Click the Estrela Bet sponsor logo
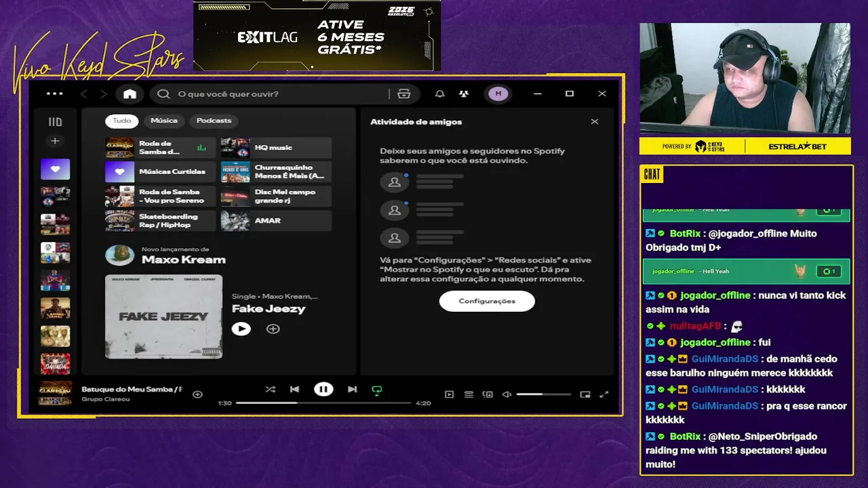This screenshot has width=868, height=488. [797, 146]
